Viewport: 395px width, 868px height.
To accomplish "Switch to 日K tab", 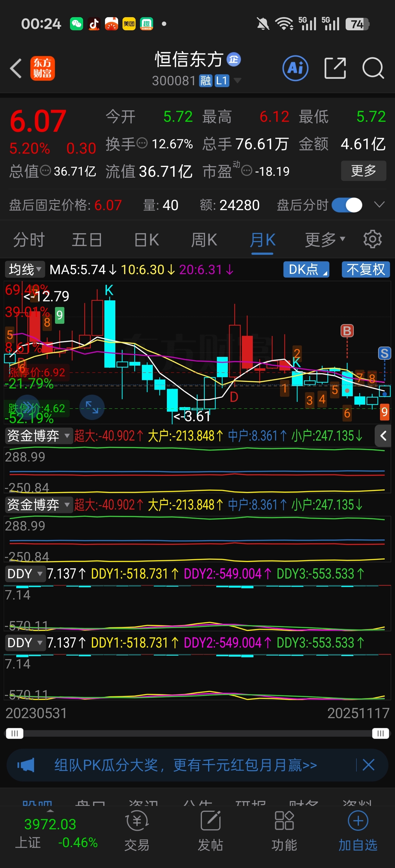I will coord(146,239).
